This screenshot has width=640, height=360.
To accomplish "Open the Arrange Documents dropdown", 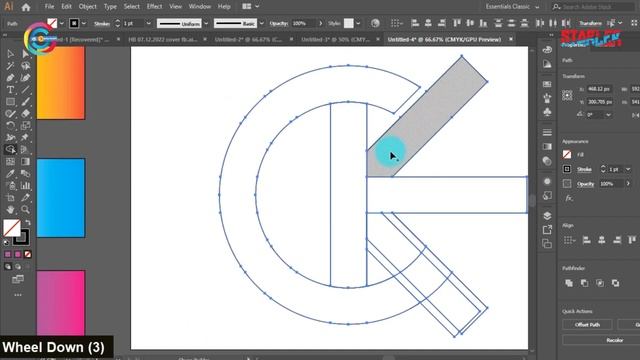I will coord(250,7).
